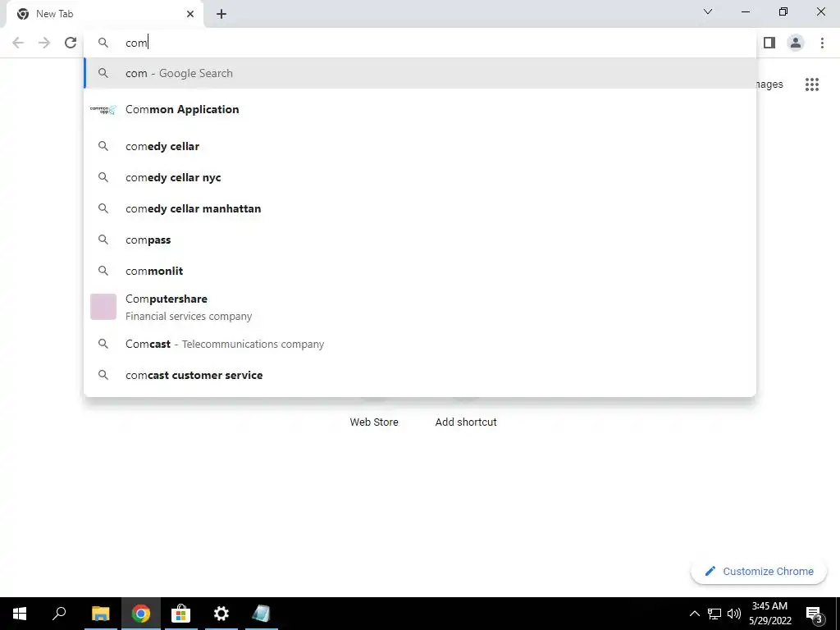Reload the page with the refresh icon
The image size is (840, 630).
coord(71,43)
